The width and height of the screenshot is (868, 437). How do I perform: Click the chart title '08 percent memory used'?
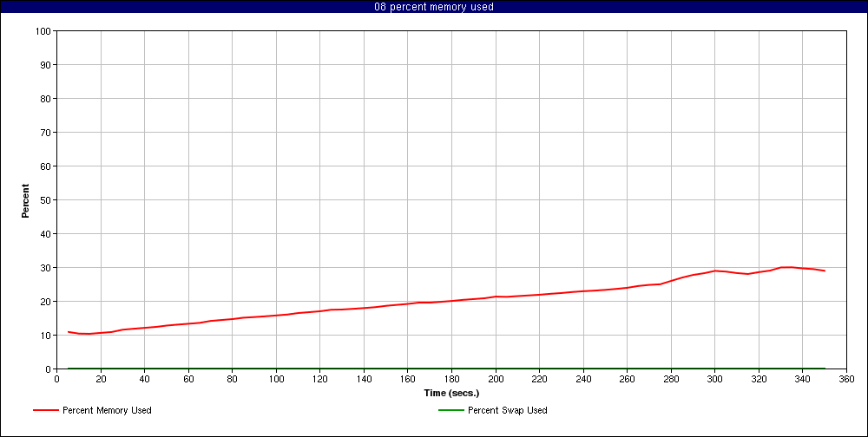pyautogui.click(x=434, y=7)
